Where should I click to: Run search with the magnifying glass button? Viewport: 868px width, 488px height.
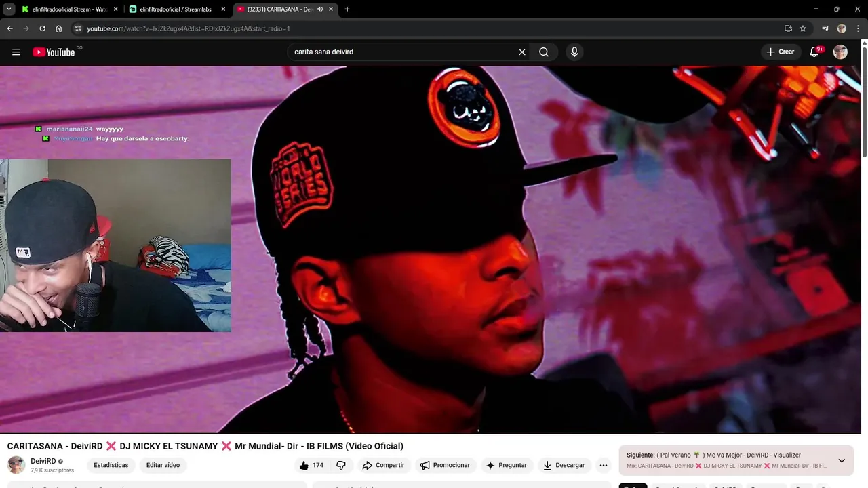(x=544, y=52)
